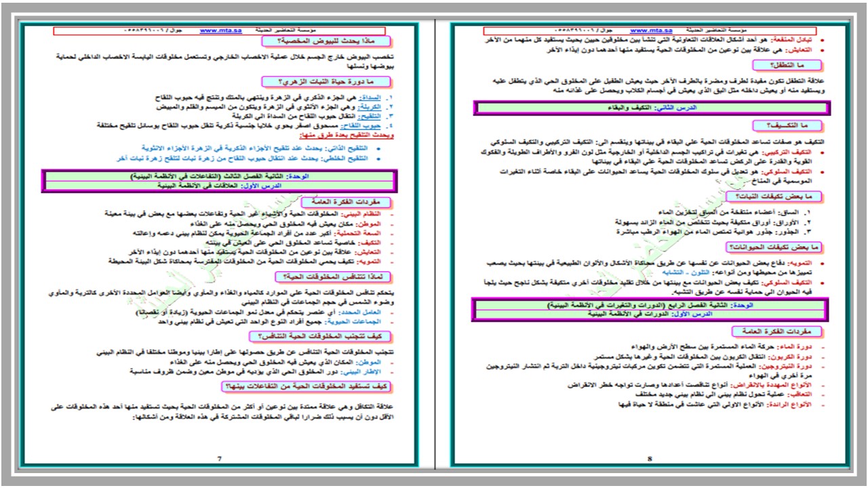Click the page number 7
Screen dimensions: 868x488
pos(219,459)
